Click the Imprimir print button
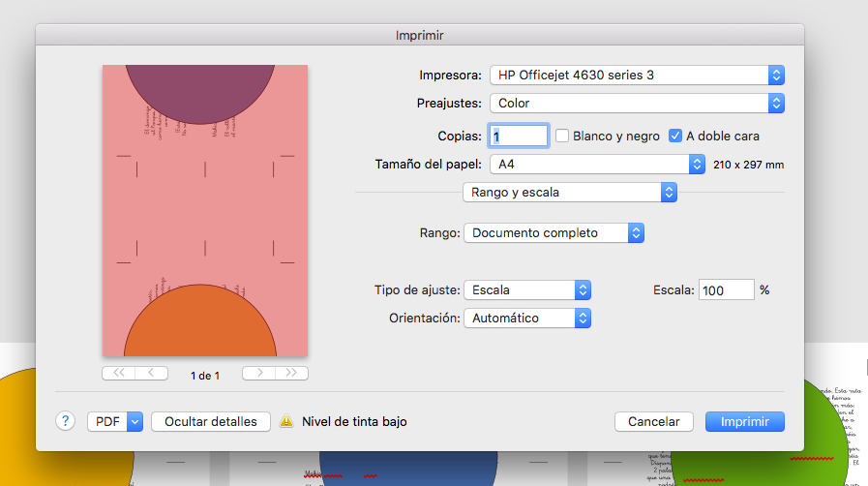868x486 pixels. click(x=744, y=422)
